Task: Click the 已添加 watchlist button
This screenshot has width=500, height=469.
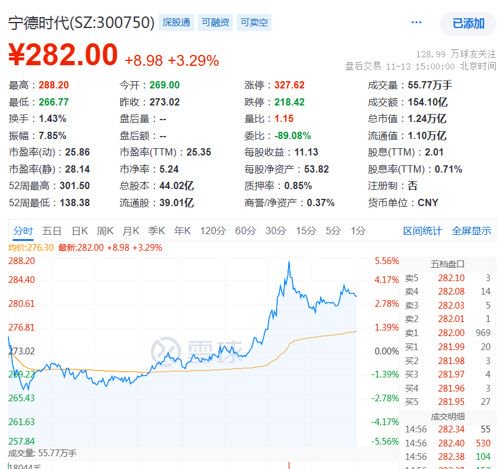Action: (x=468, y=23)
